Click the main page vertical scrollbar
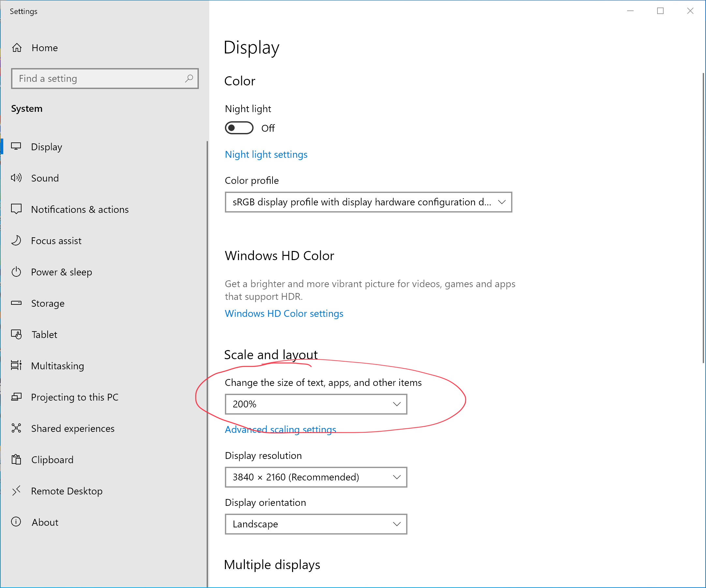 pos(703,218)
